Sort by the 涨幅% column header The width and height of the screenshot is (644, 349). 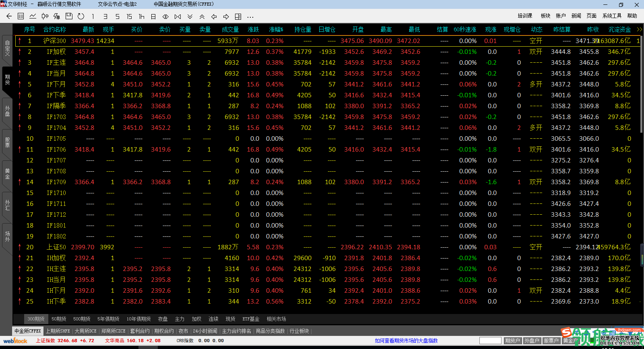pyautogui.click(x=276, y=29)
